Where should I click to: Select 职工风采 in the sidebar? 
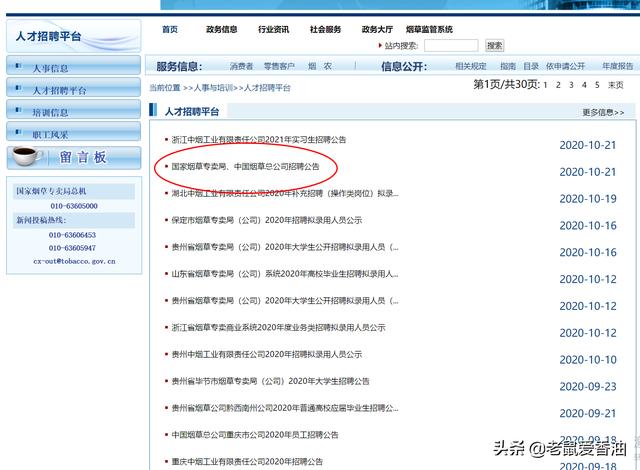(x=73, y=132)
